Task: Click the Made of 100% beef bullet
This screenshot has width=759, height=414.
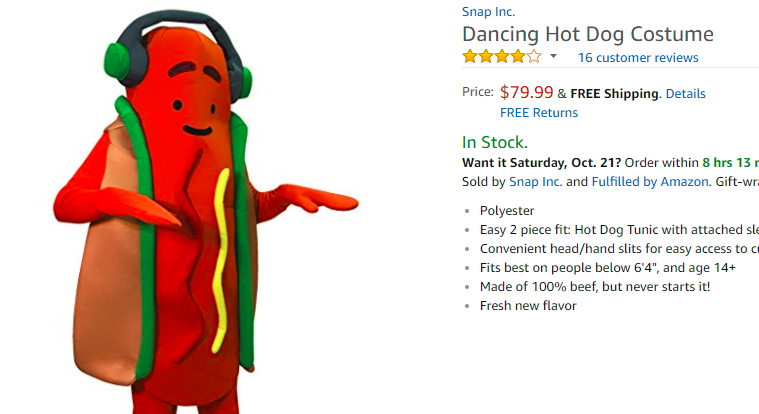Action: [x=595, y=287]
